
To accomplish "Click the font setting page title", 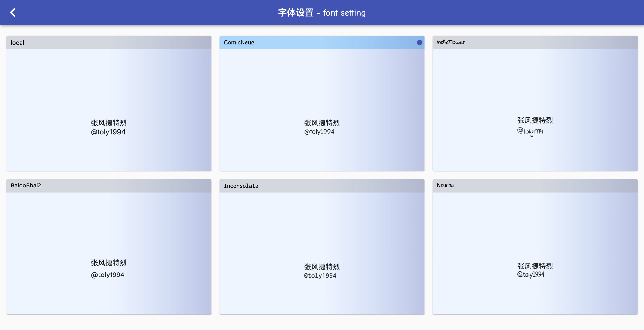I will coord(322,13).
